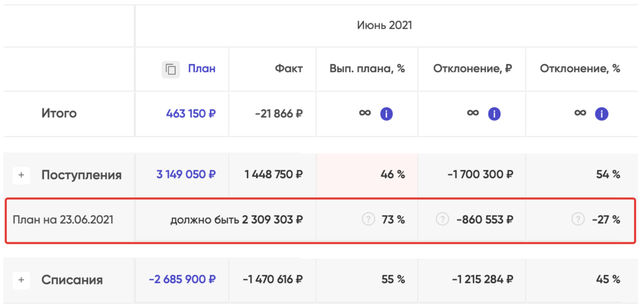
Task: Click the Факт column header
Action: 288,69
